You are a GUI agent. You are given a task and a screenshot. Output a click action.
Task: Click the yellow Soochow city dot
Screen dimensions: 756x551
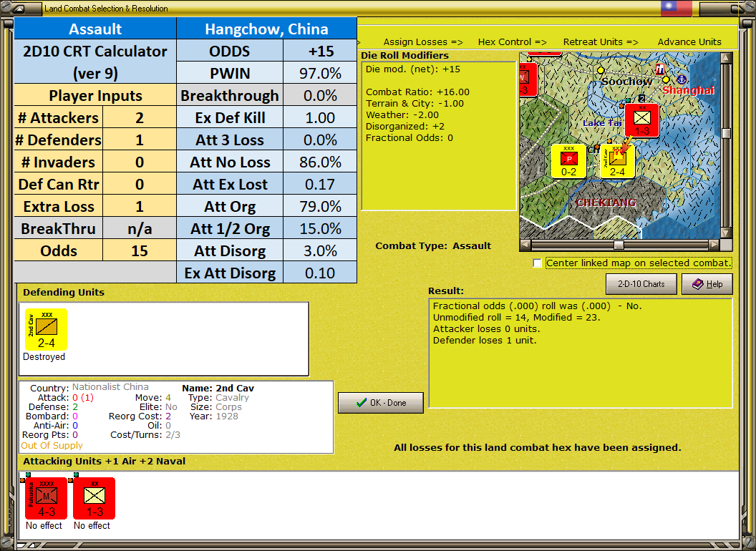click(x=601, y=70)
